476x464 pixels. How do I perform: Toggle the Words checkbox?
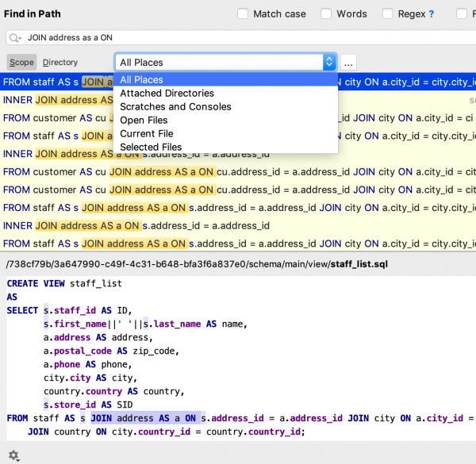326,13
